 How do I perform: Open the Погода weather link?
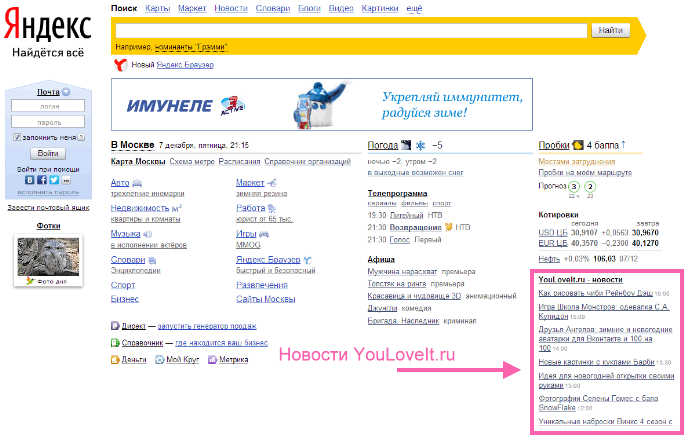tap(383, 145)
